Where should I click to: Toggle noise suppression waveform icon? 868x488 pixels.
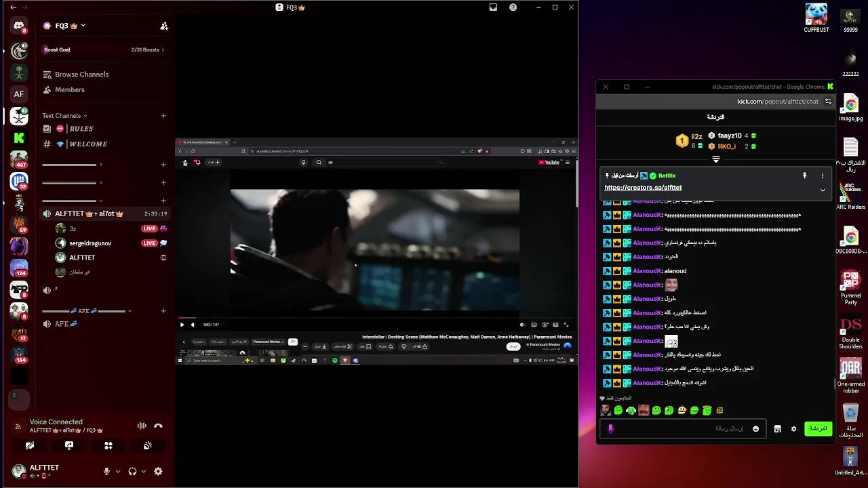coord(142,426)
